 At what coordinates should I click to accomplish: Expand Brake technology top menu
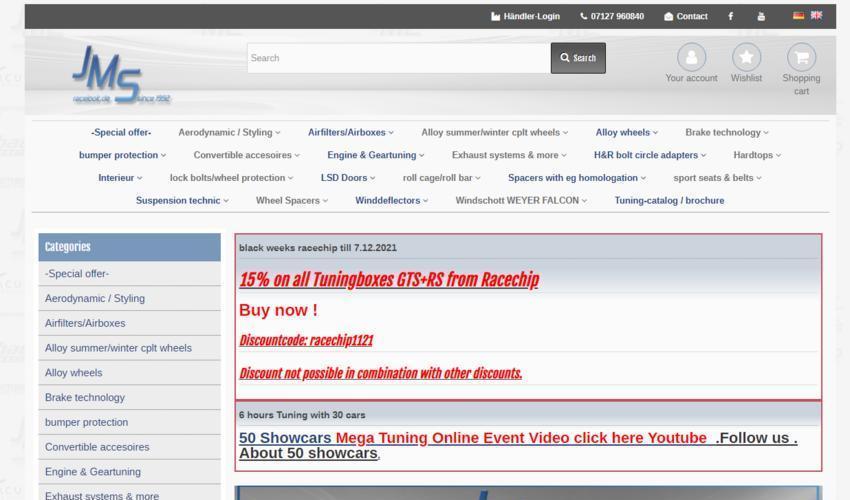tap(727, 132)
